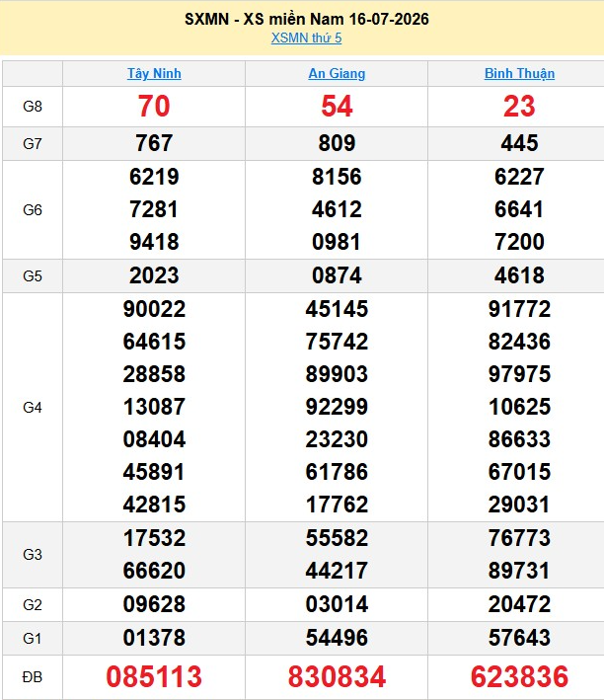Viewport: 604px width, 700px height.
Task: Click Bình Thuận special prize 623836
Action: click(x=519, y=676)
